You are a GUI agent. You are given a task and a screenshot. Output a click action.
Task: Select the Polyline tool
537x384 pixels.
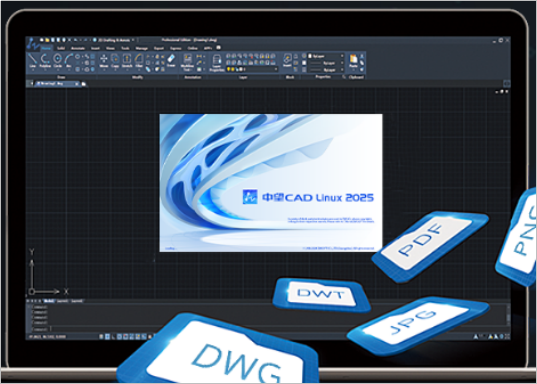click(x=45, y=61)
